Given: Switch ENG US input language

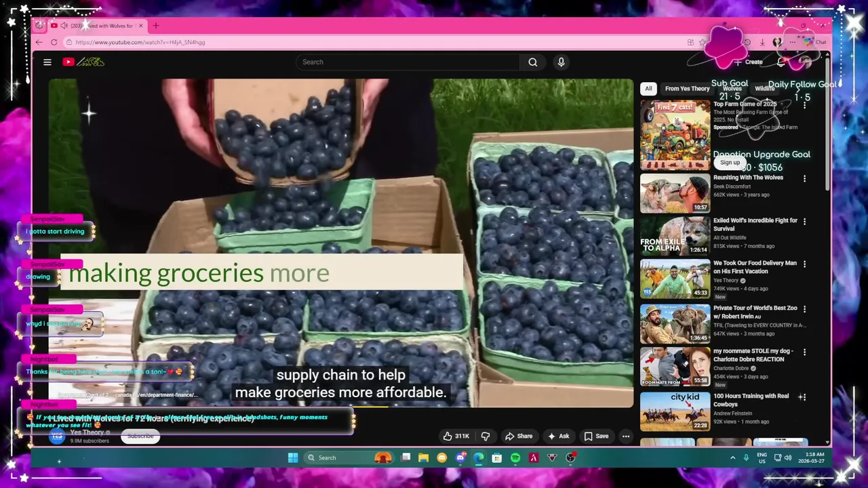Looking at the screenshot, I should pyautogui.click(x=762, y=457).
